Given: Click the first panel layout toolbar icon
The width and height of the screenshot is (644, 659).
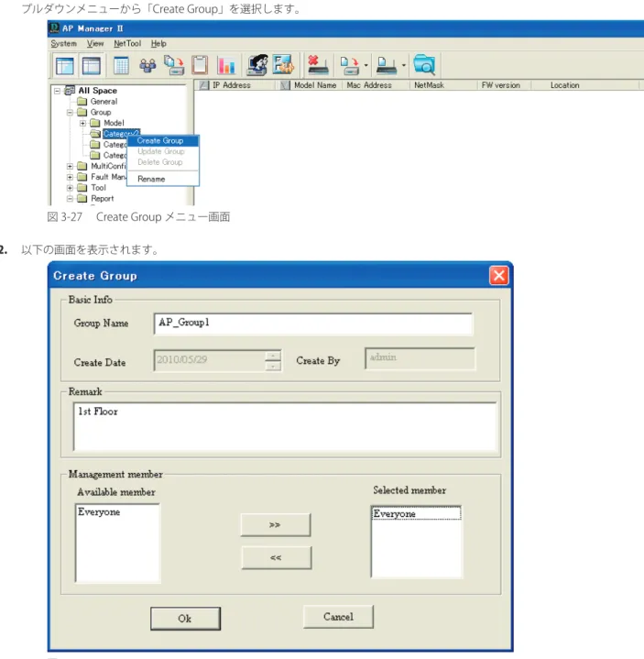Looking at the screenshot, I should [x=65, y=66].
